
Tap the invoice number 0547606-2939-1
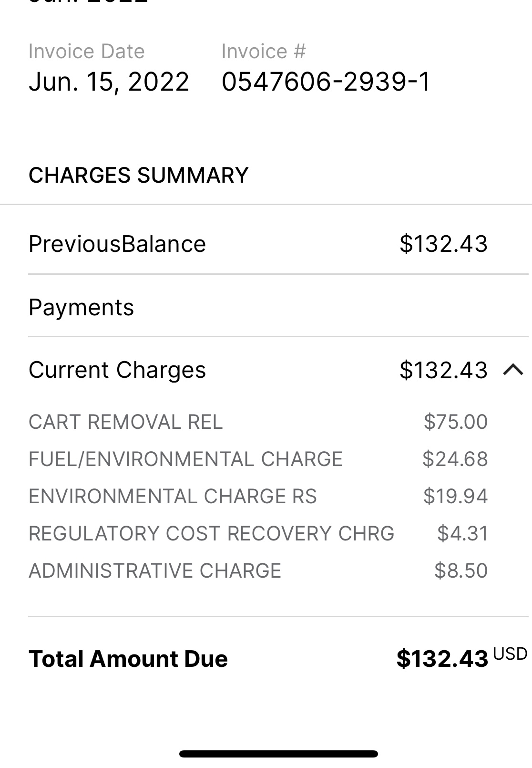tap(326, 82)
